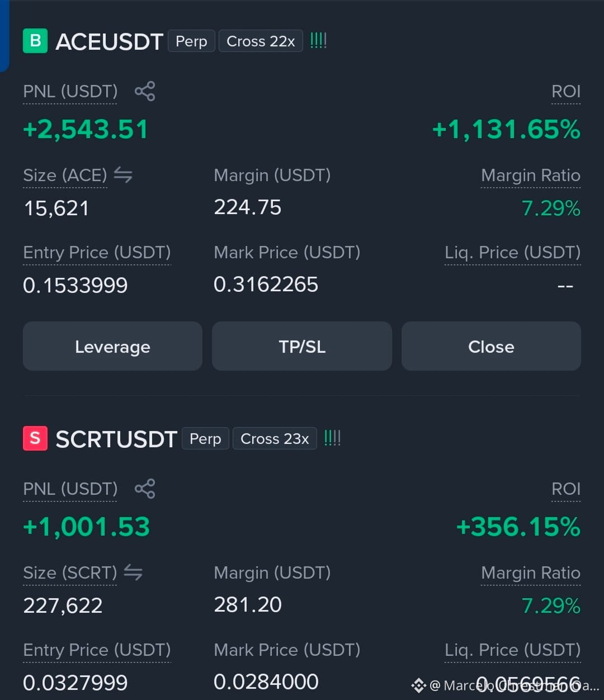Tap the 224.75 margin value
This screenshot has width=604, height=700.
248,207
